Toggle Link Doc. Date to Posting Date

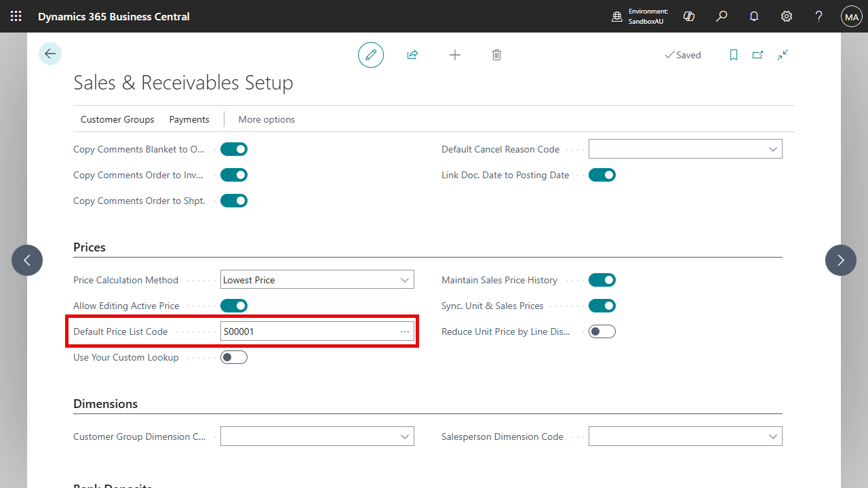[x=602, y=175]
